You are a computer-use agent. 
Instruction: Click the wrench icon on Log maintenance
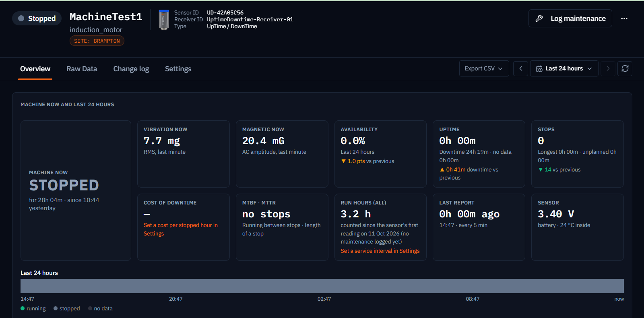pos(539,19)
